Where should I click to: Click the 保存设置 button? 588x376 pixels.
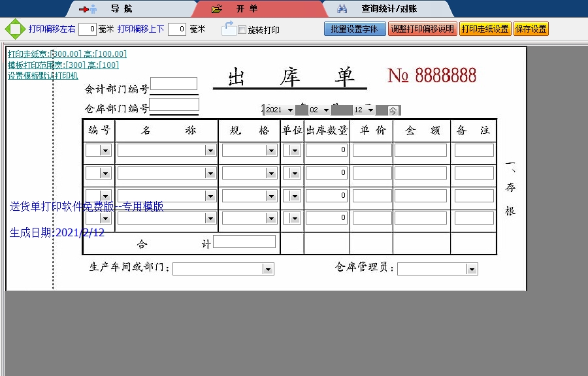[531, 29]
